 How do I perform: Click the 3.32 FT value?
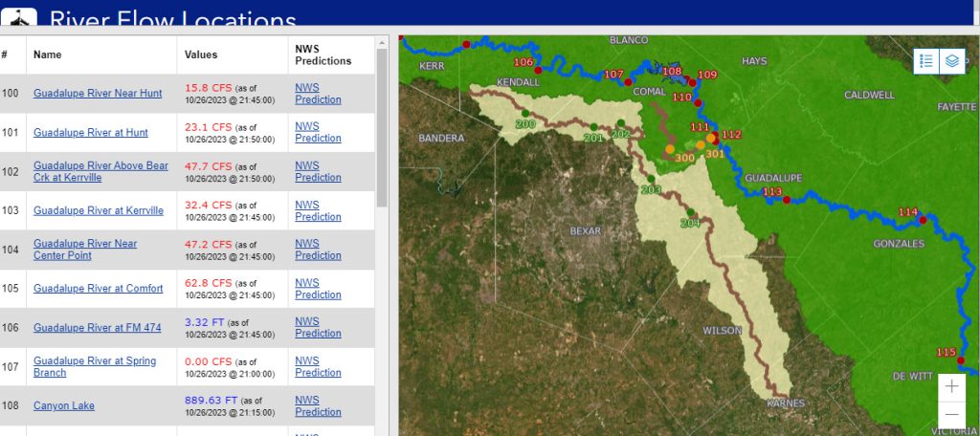pyautogui.click(x=204, y=322)
